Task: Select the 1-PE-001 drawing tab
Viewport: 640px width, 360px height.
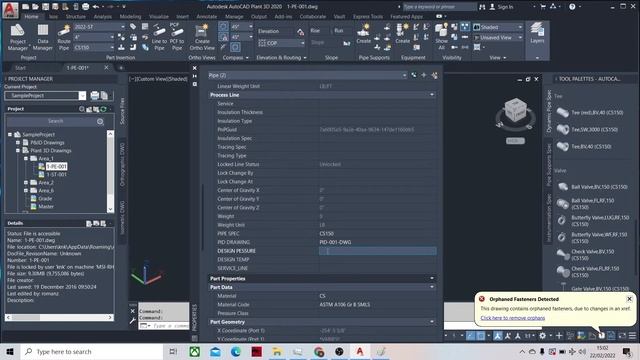Action: [x=78, y=68]
